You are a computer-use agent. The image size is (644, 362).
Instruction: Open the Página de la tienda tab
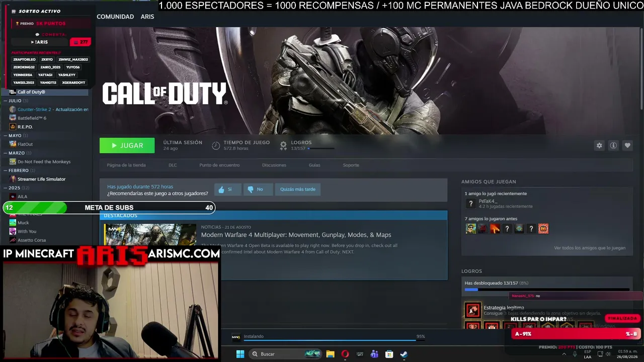click(x=126, y=165)
